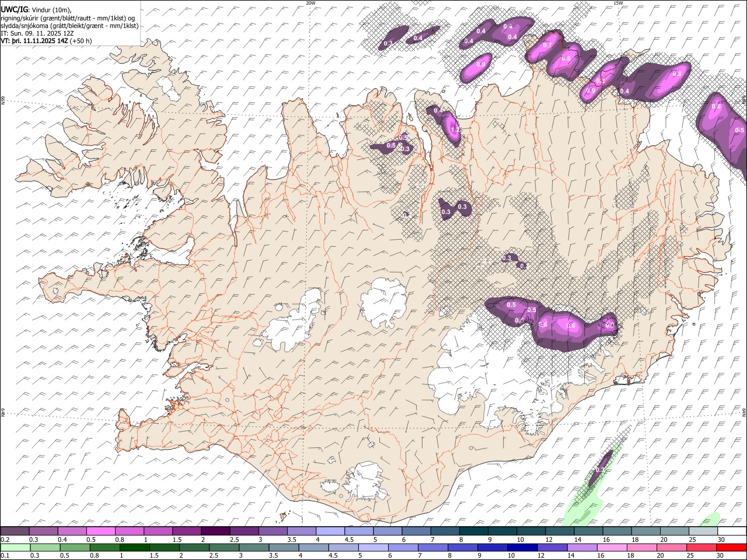Select the slate blue swatch labeled 6 in upper row

click(417, 531)
